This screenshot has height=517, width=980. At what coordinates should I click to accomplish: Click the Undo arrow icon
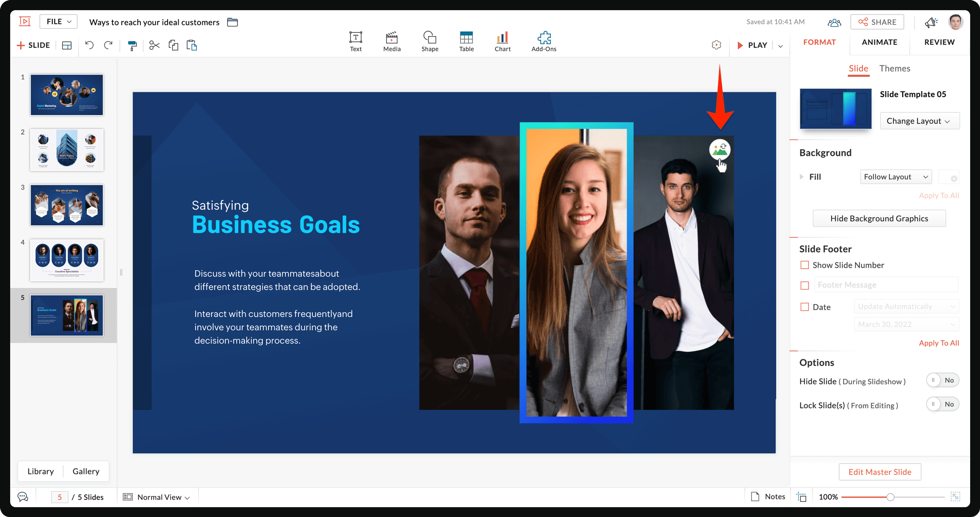89,45
